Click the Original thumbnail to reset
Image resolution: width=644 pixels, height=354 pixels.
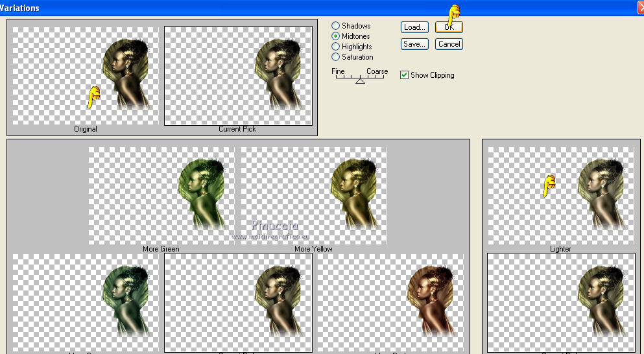coord(86,76)
